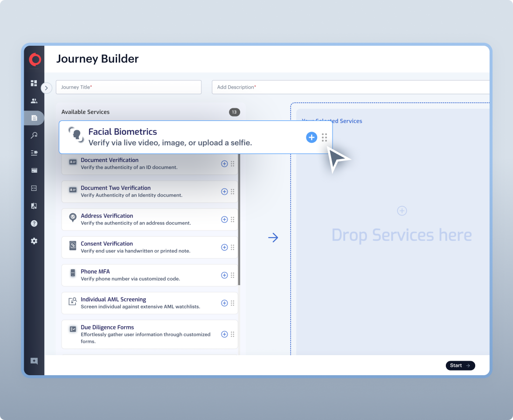Add Individual AML Screening via plus icon
The width and height of the screenshot is (513, 420).
(x=224, y=303)
